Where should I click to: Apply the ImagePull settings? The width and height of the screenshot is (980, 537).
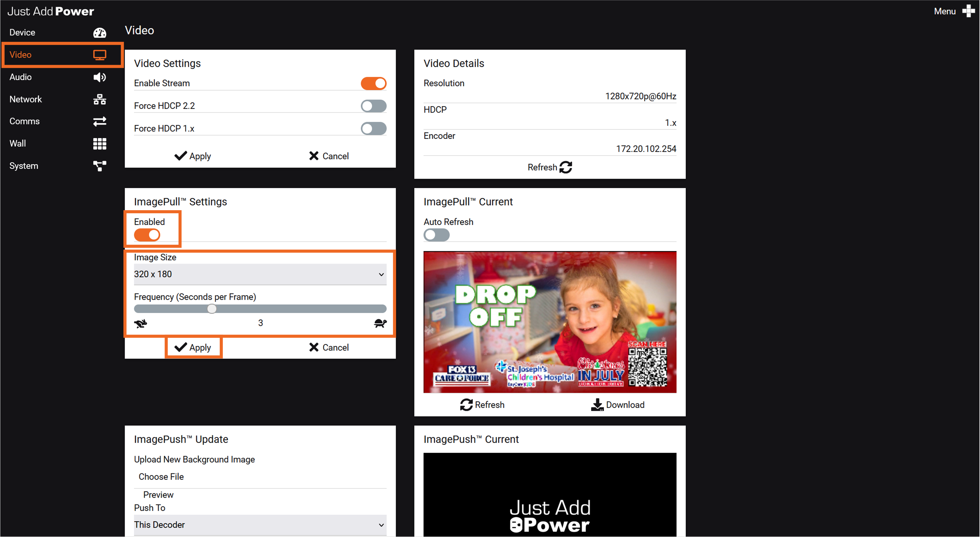click(193, 347)
